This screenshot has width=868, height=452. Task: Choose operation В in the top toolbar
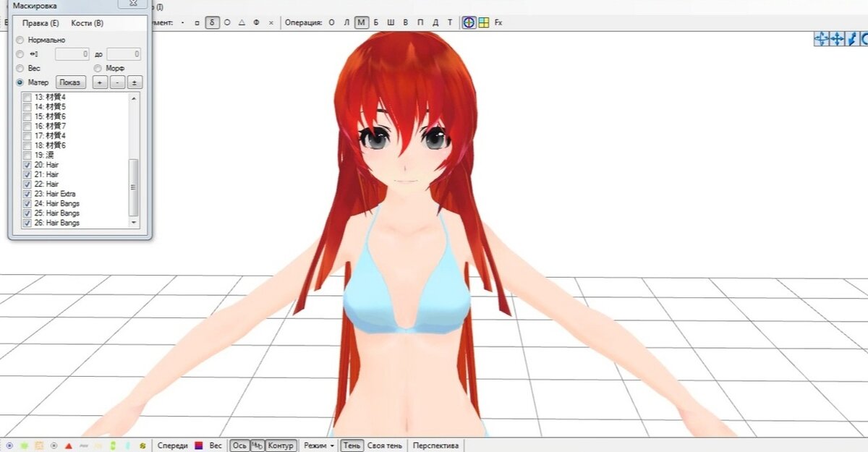pos(406,22)
